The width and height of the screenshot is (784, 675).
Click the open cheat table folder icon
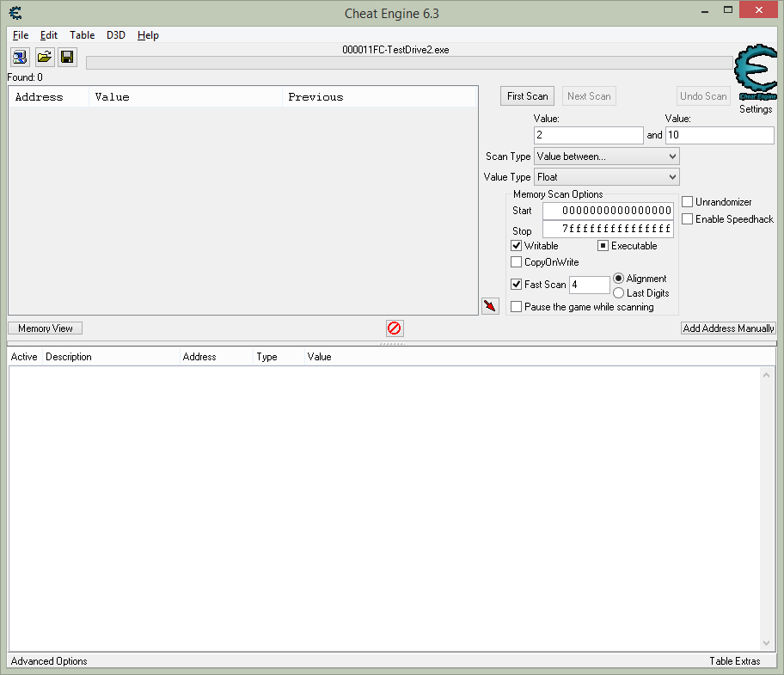click(x=45, y=57)
